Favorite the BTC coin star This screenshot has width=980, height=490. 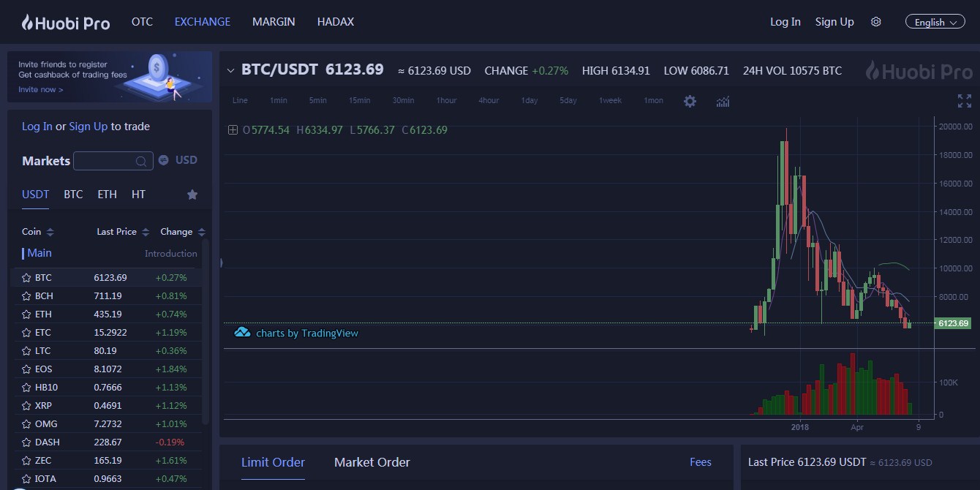26,278
